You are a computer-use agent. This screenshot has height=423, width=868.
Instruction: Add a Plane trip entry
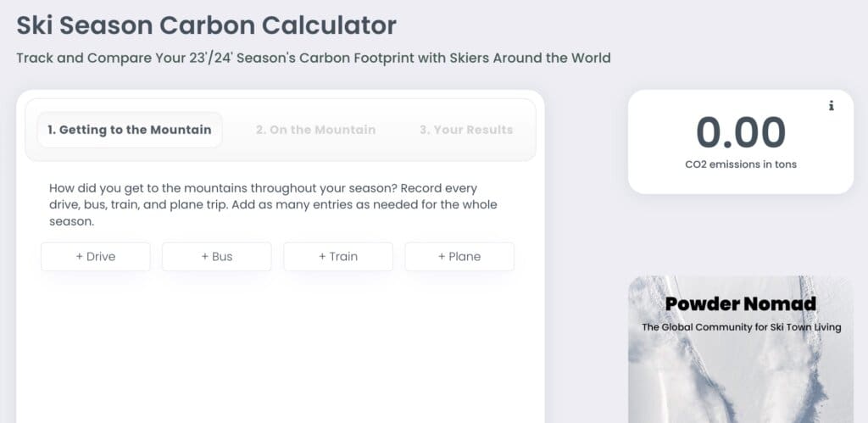(459, 256)
